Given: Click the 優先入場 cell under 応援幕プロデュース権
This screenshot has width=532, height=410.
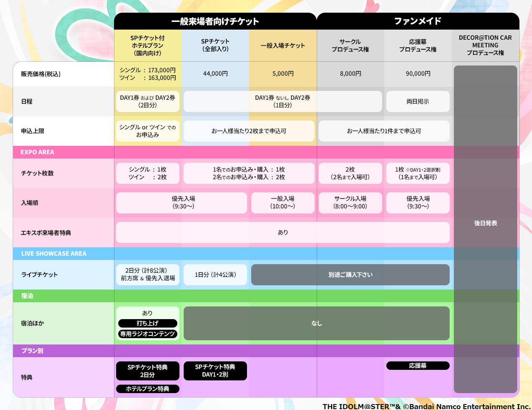Looking at the screenshot, I should pos(418,203).
